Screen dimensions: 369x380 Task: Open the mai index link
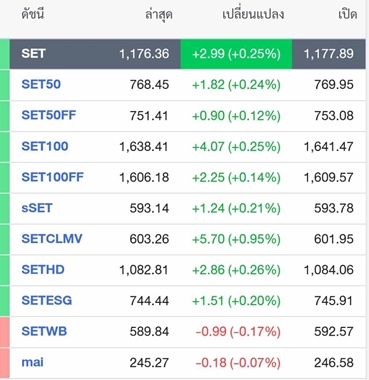[32, 362]
